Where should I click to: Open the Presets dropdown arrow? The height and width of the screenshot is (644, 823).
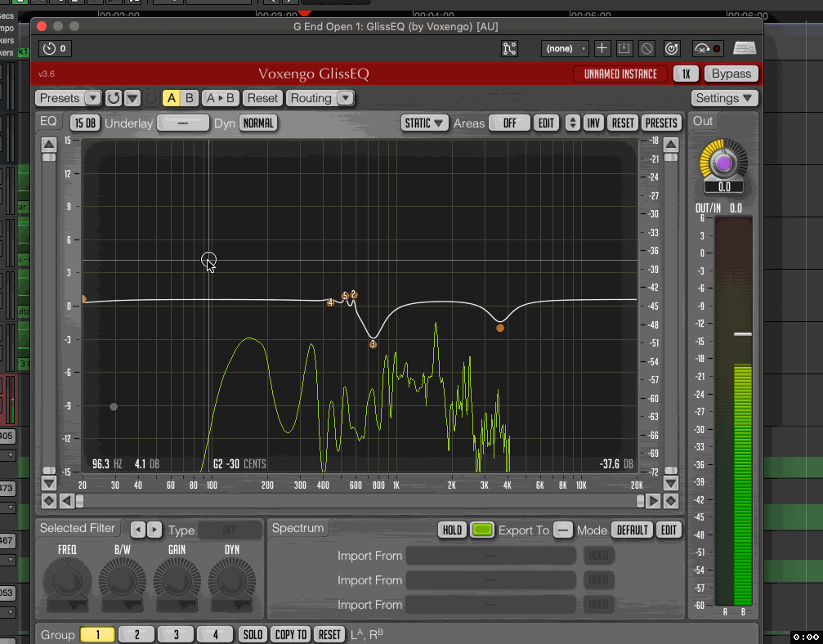tap(93, 98)
